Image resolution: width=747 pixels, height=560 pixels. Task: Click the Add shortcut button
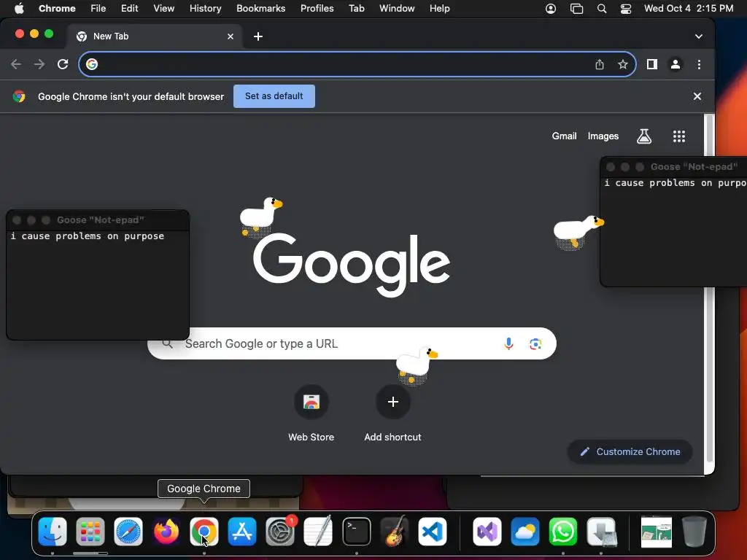coord(392,413)
